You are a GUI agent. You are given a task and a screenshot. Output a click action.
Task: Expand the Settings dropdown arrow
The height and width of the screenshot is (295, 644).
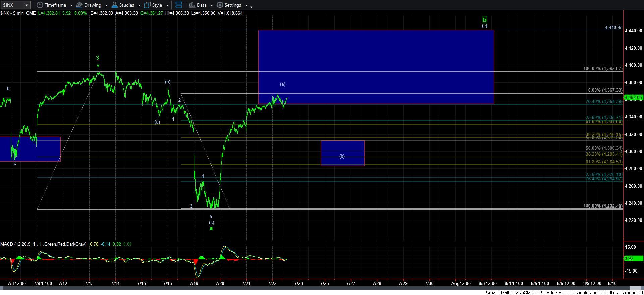coord(246,5)
